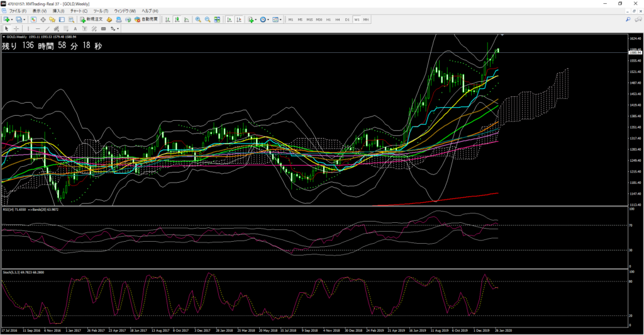The width and height of the screenshot is (644, 335).
Task: Click the 1624.40 price scale label
Action: 635,38
